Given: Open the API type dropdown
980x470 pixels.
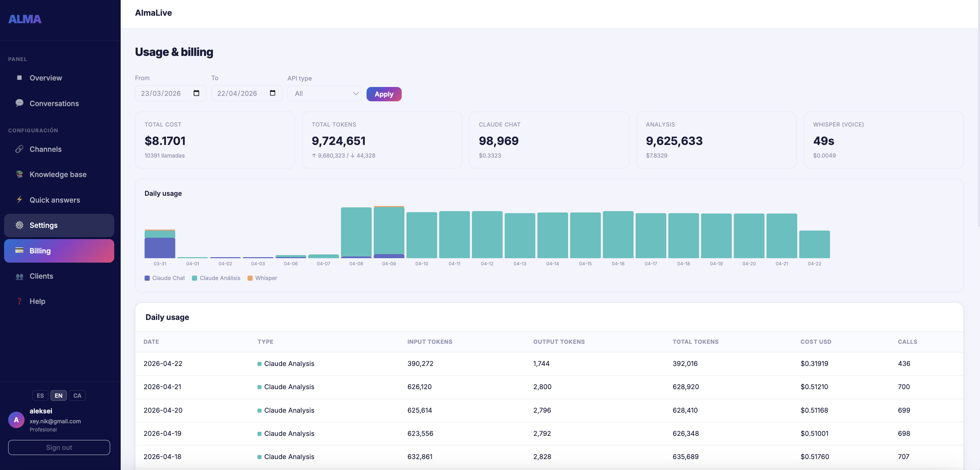Looking at the screenshot, I should pos(324,93).
